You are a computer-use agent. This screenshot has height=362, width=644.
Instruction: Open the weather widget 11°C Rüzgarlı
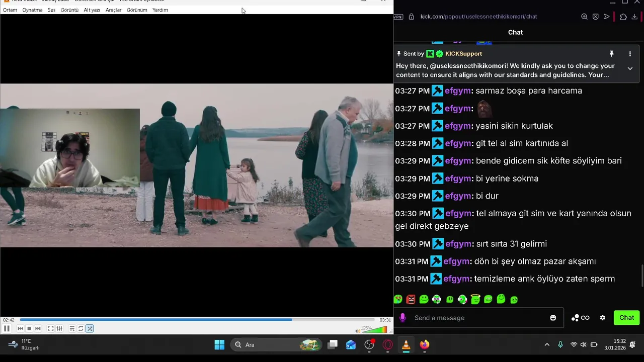coord(24,344)
